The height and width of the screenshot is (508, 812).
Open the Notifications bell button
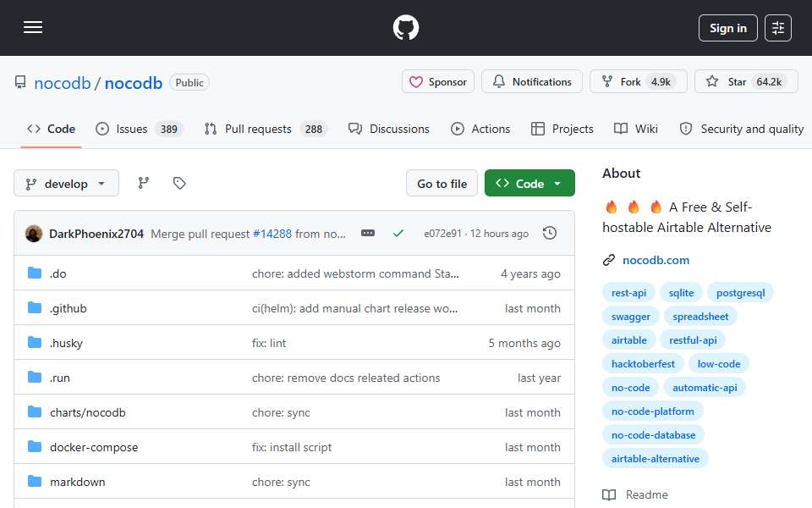[x=532, y=82]
